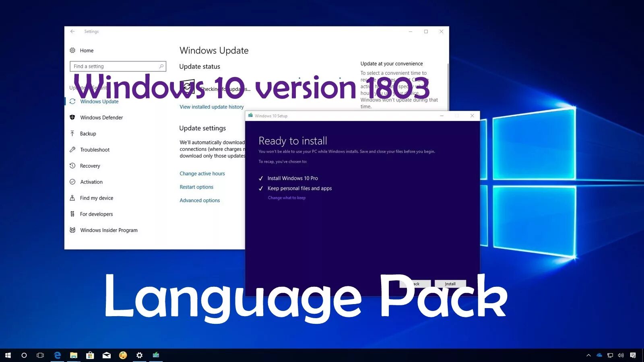Open the Action Center notifications icon

point(633,355)
